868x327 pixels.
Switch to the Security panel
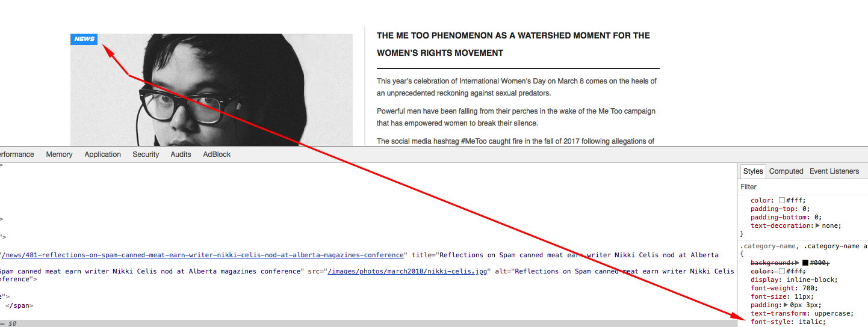coord(146,154)
